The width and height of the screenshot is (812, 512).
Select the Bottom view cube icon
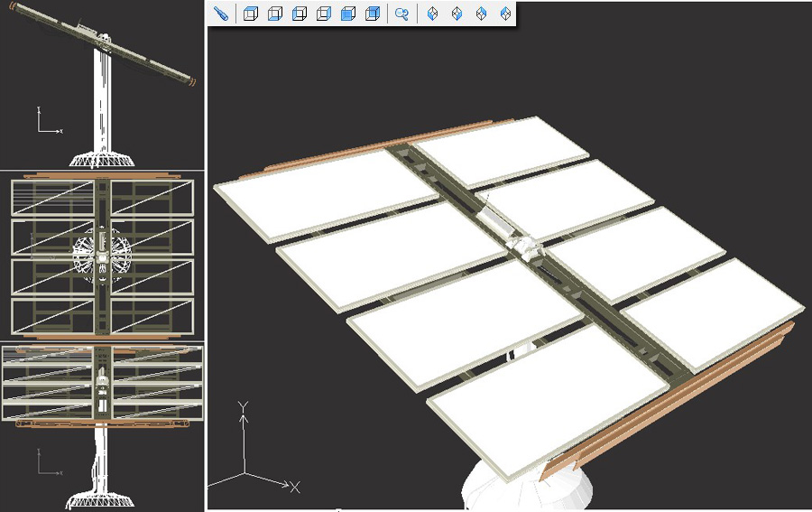275,14
